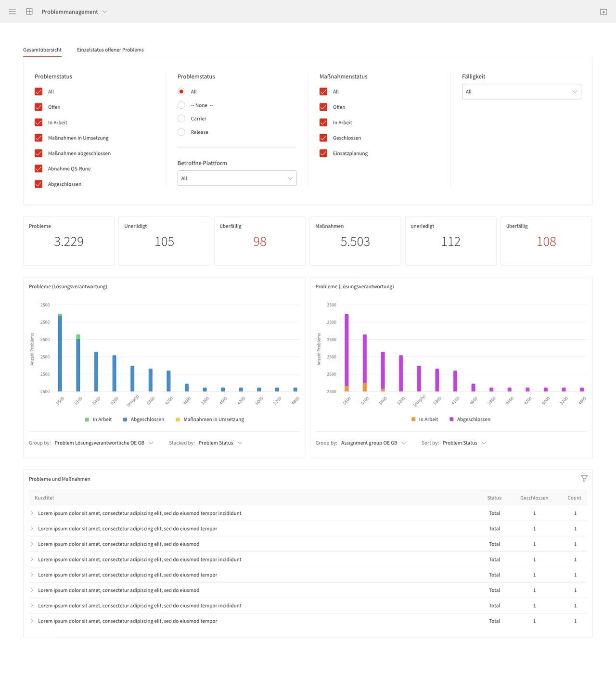Click the green In Arbeit legend marker
Viewport: 616px width, 677px height.
[87, 420]
